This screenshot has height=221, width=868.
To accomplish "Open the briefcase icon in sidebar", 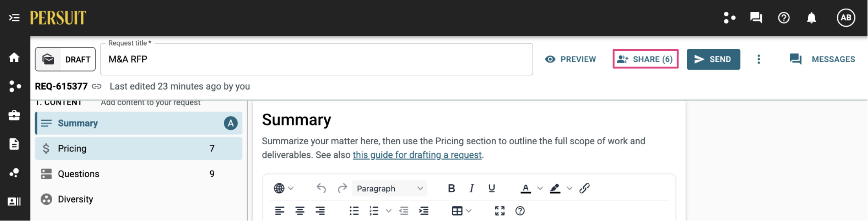I will (14, 115).
